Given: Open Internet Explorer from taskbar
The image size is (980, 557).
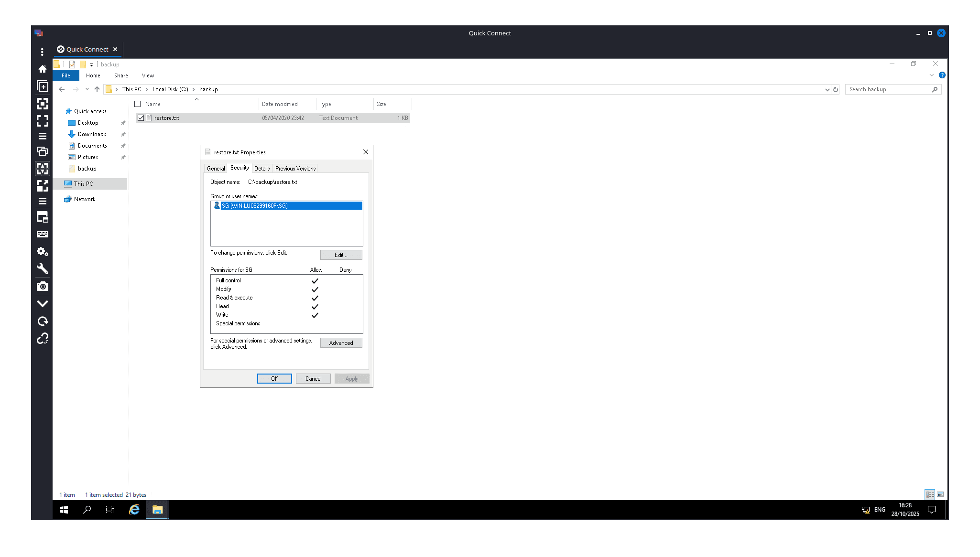Looking at the screenshot, I should point(134,510).
